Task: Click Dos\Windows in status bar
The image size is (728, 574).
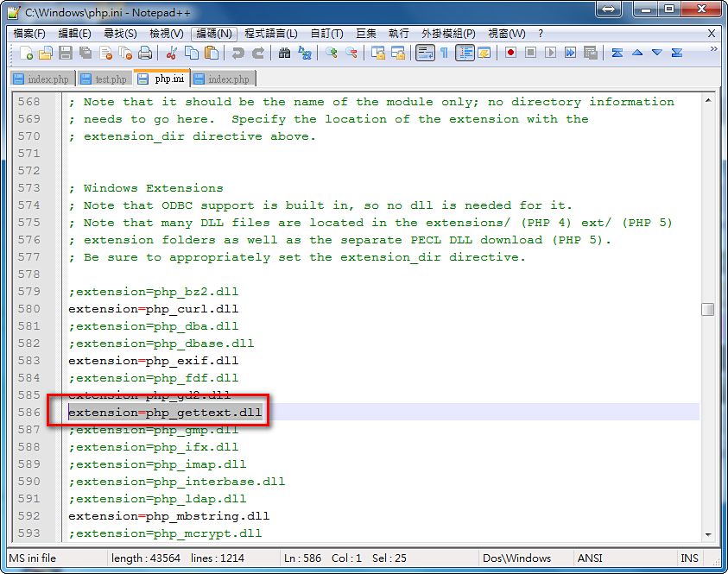Action: point(516,558)
